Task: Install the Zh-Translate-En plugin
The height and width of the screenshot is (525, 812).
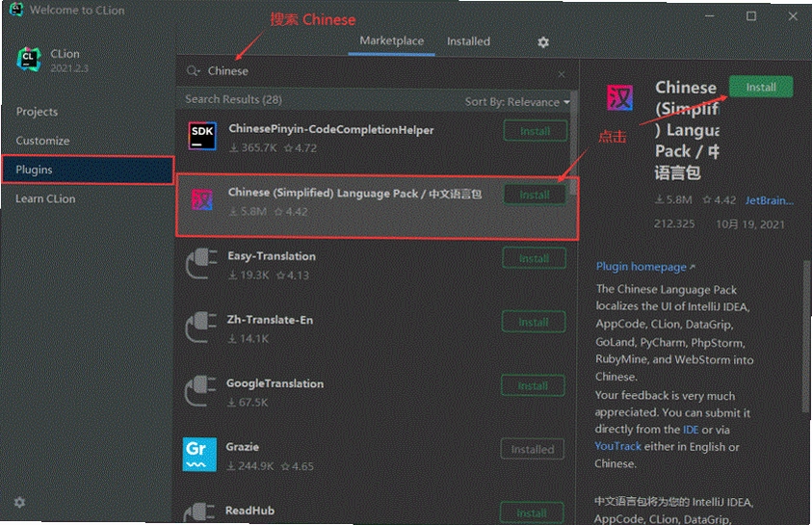Action: [x=534, y=322]
